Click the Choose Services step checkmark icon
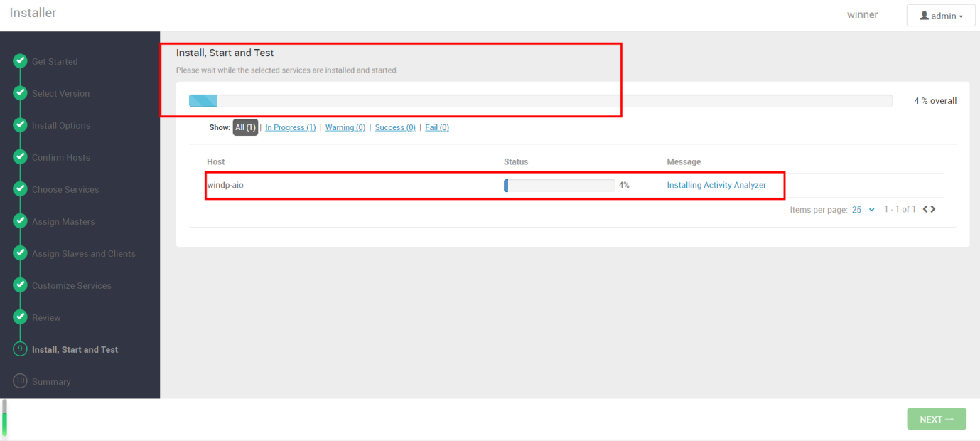 [21, 189]
